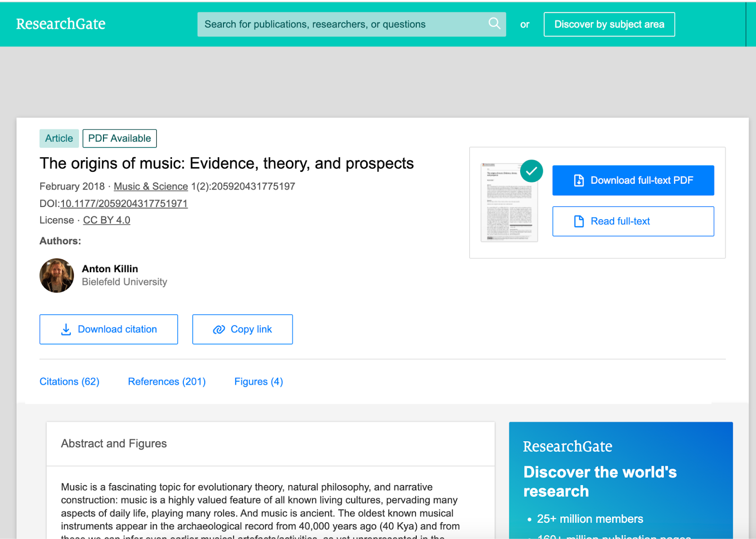The width and height of the screenshot is (756, 539).
Task: Open Anton Killin's profile photo
Action: (57, 275)
